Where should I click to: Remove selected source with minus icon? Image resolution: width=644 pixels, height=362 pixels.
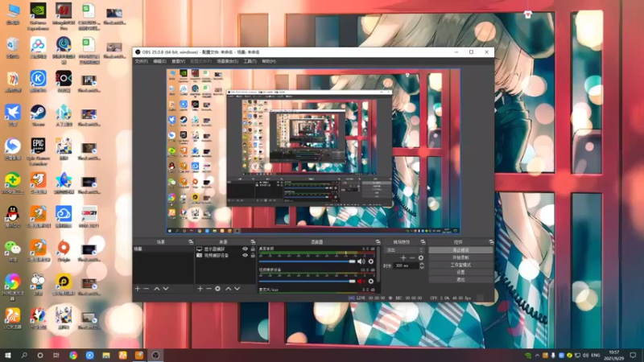point(208,289)
